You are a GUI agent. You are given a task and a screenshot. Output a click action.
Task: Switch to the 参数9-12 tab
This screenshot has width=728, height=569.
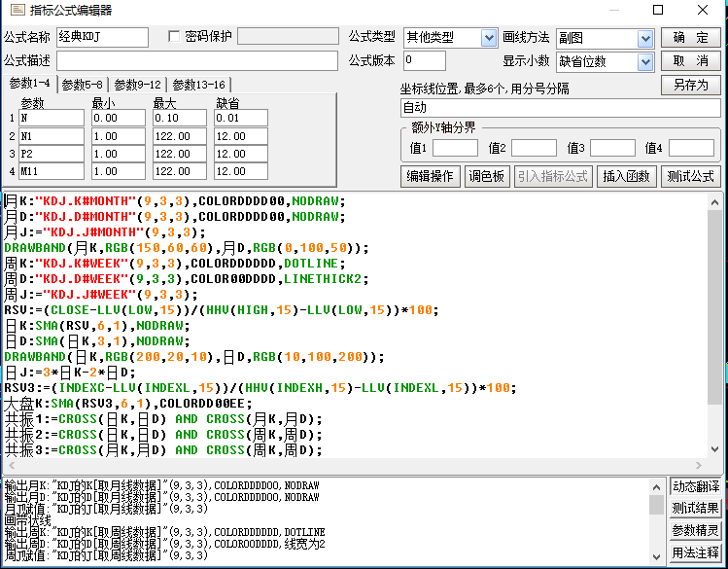coord(137,85)
